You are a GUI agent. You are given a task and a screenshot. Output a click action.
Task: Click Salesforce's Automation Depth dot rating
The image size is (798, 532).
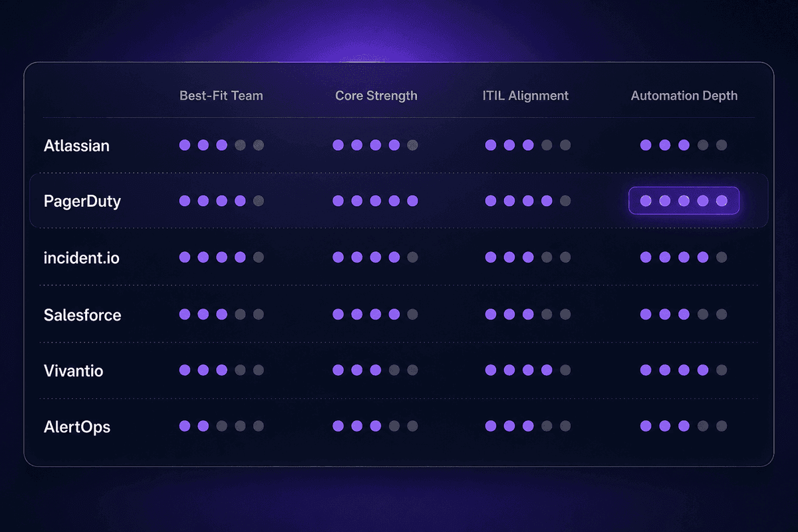coord(684,315)
